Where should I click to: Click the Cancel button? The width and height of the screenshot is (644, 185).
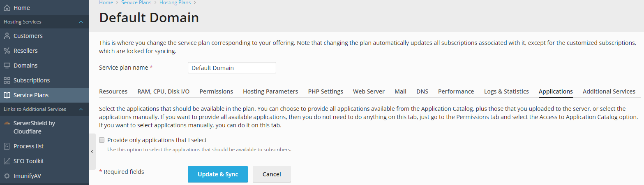271,174
